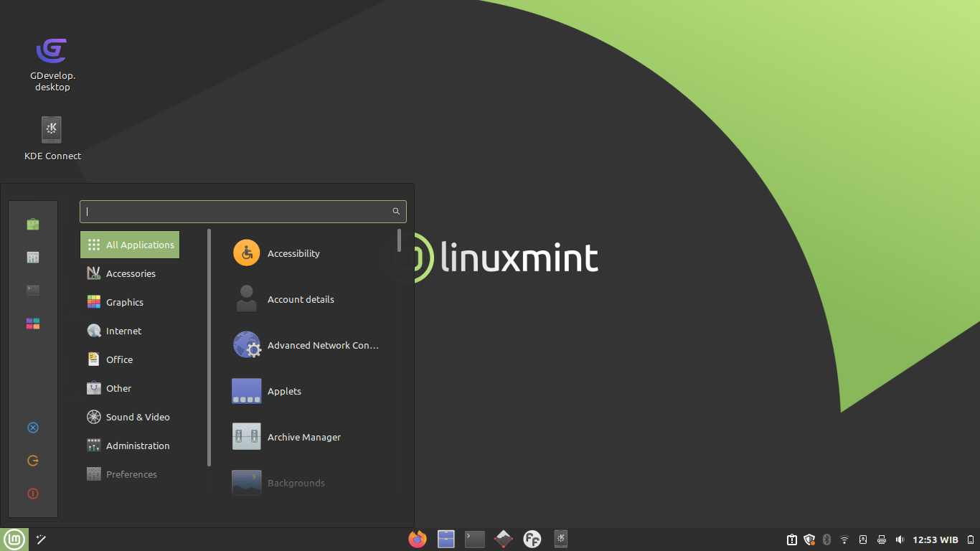
Task: Open the printers tray applet
Action: point(882,540)
